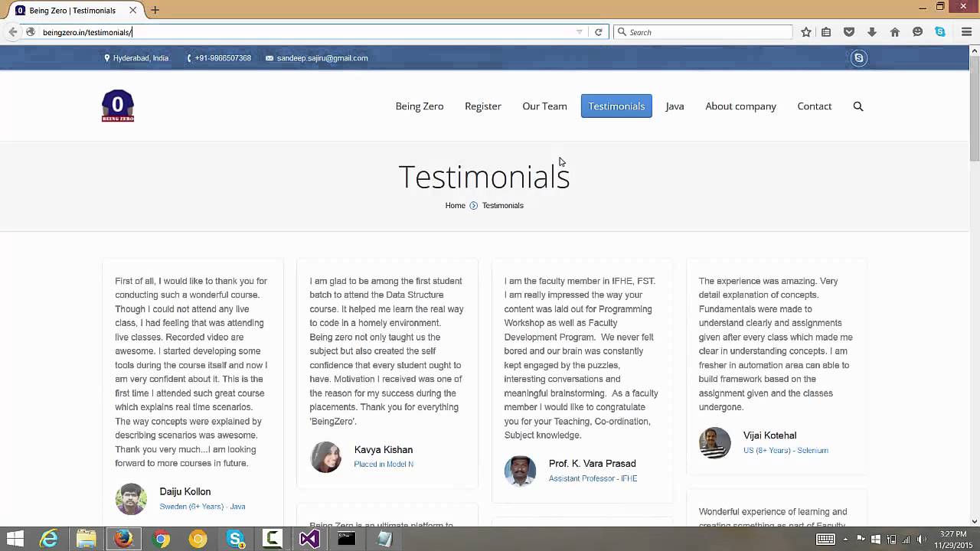
Task: Click the Being Zero logo
Action: click(x=118, y=106)
